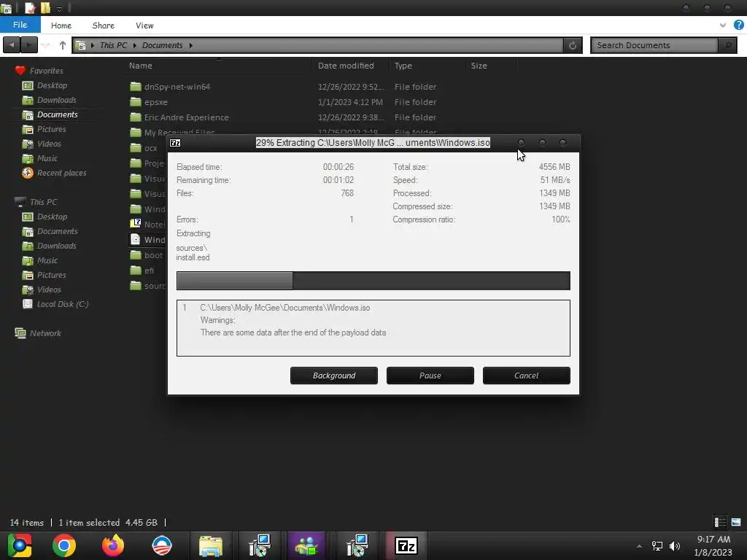Open the Start button on the taskbar
747x560 pixels.
(20, 545)
